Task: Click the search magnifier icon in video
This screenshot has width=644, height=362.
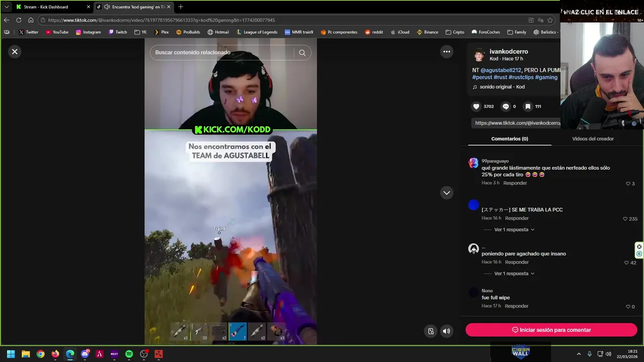Action: [302, 52]
